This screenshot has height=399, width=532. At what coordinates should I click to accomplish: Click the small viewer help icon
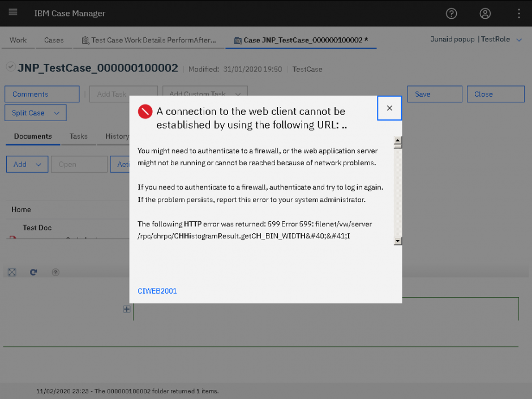pos(55,272)
